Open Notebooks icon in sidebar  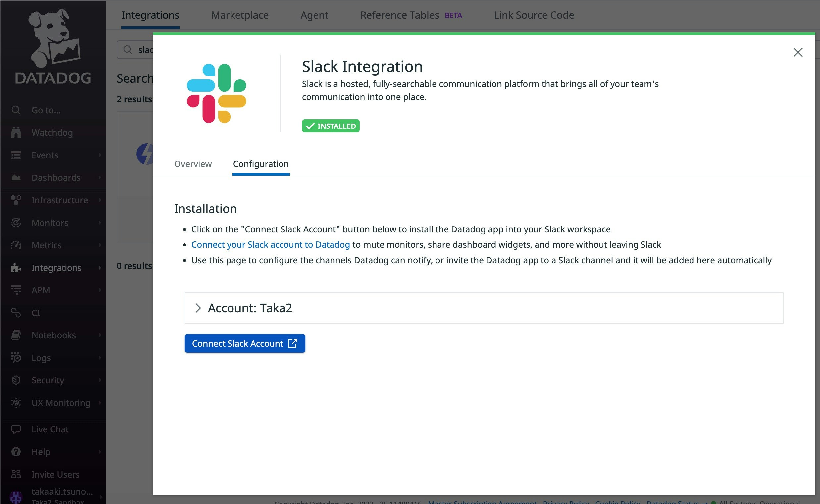(x=16, y=335)
